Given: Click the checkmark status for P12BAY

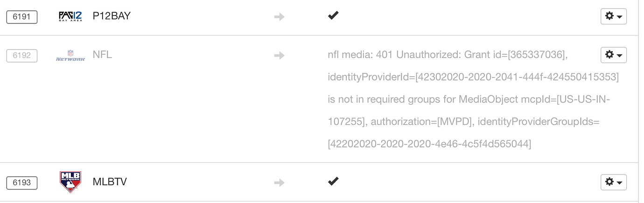Looking at the screenshot, I should 333,16.
